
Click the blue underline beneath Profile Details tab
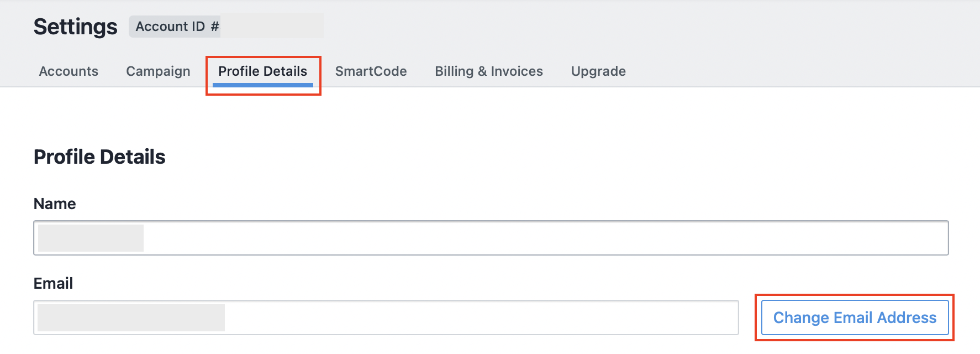[263, 85]
